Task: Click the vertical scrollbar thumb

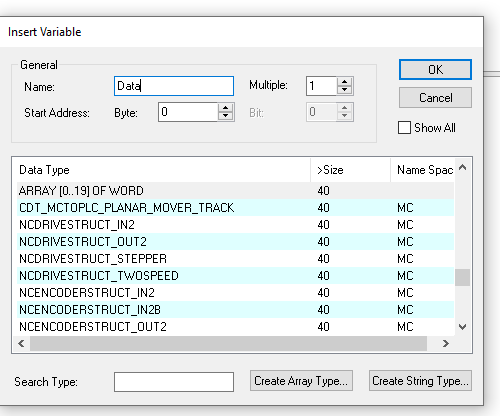Action: point(463,277)
